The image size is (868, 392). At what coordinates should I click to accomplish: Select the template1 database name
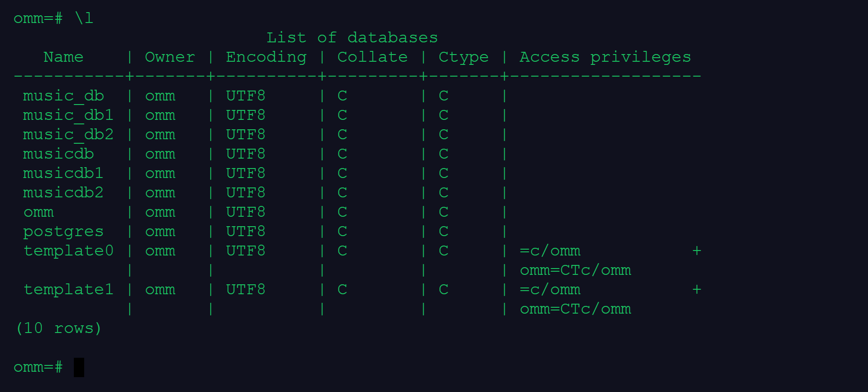pyautogui.click(x=68, y=290)
